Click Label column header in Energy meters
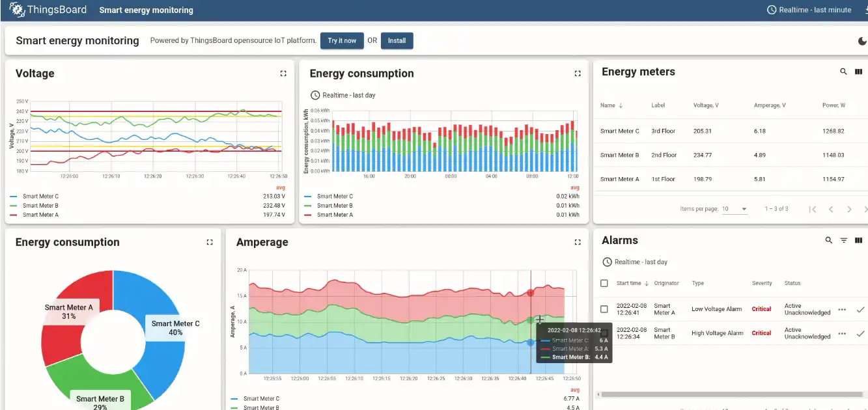Image resolution: width=868 pixels, height=410 pixels. (x=658, y=105)
